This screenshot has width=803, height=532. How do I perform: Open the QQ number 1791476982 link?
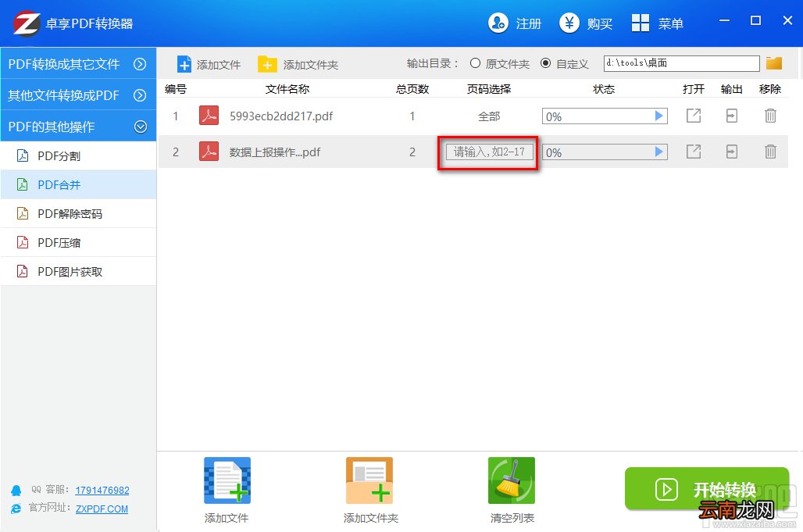pos(102,490)
